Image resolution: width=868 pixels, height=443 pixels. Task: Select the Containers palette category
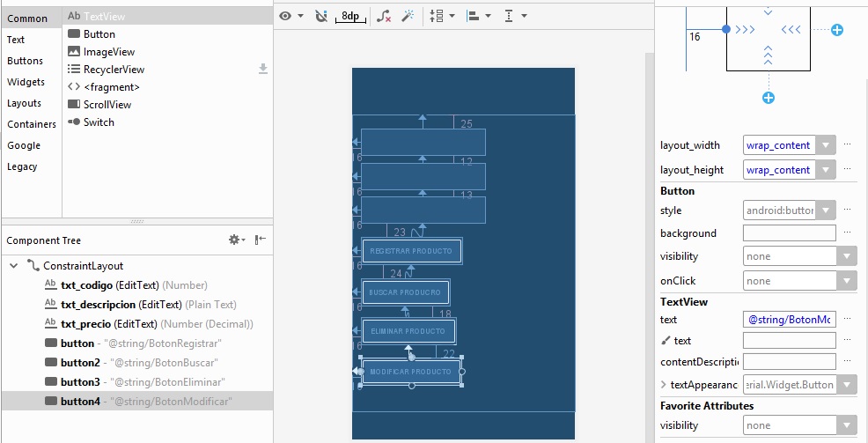32,124
